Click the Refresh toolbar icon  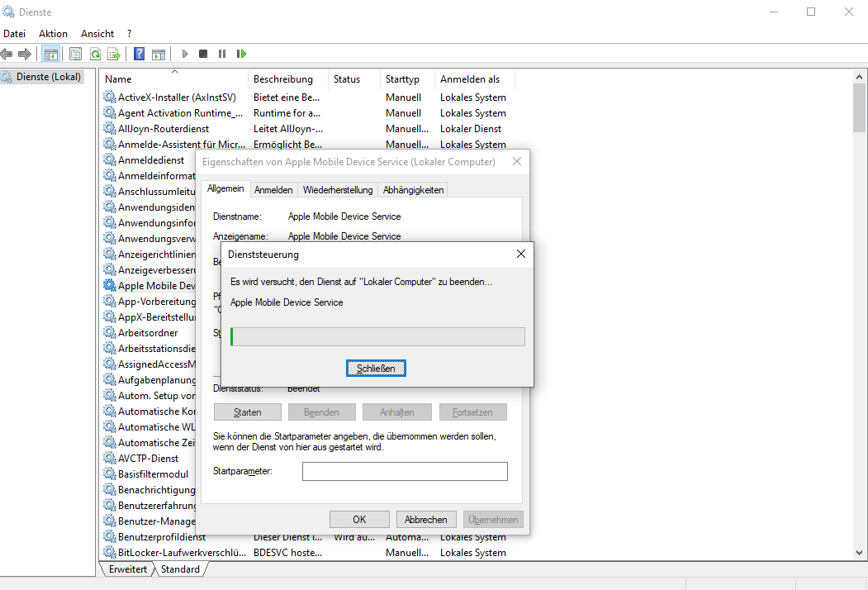pyautogui.click(x=95, y=54)
